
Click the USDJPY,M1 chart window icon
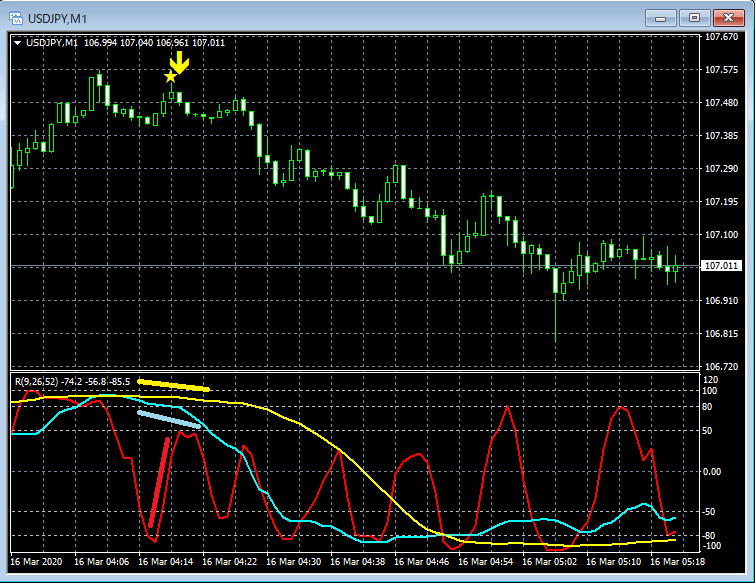(16, 19)
